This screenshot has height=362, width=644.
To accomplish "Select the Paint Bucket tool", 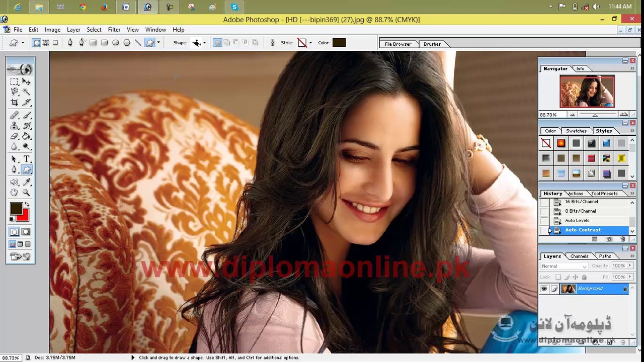I will tap(26, 136).
